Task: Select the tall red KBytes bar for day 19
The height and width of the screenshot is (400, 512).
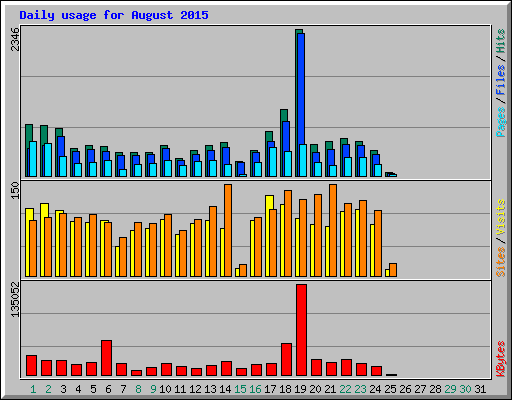Action: coord(301,330)
